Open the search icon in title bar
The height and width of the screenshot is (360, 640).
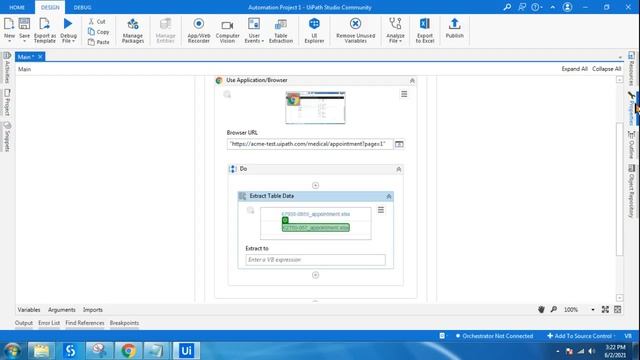pos(507,7)
